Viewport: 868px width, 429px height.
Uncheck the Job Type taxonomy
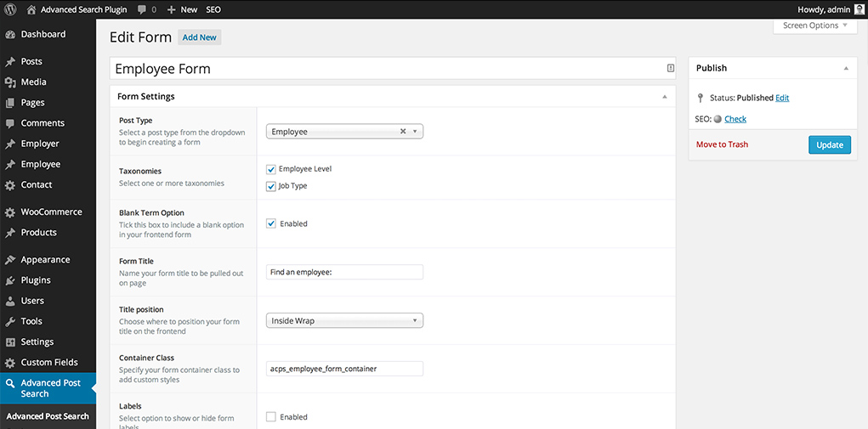tap(270, 186)
